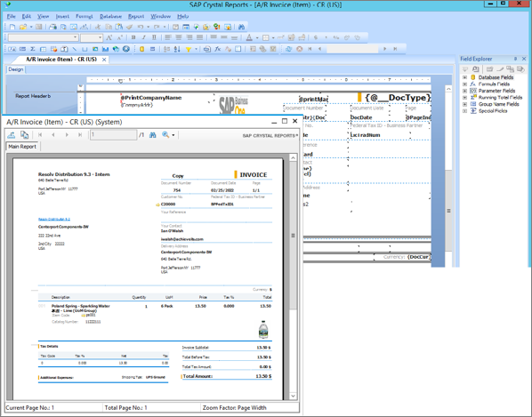Image resolution: width=532 pixels, height=417 pixels.
Task: Expand the Running Total Fields node
Action: point(464,97)
